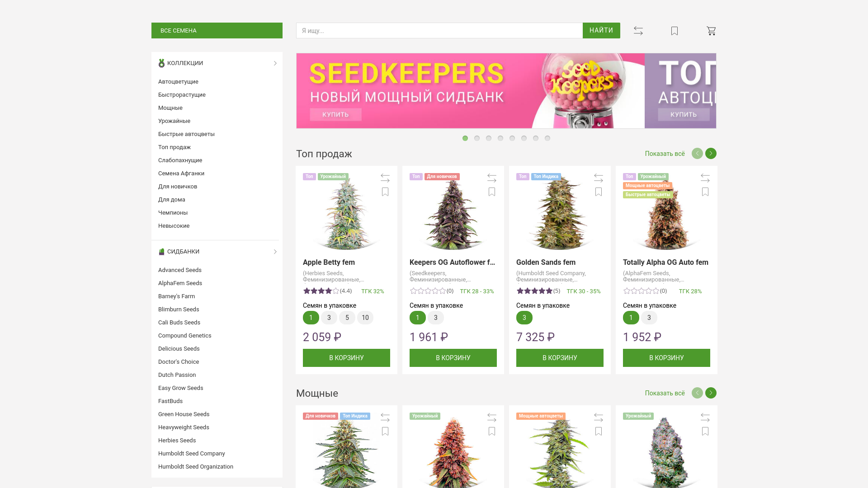The height and width of the screenshot is (488, 868).
Task: Focus the Я ищу search field
Action: pos(439,31)
